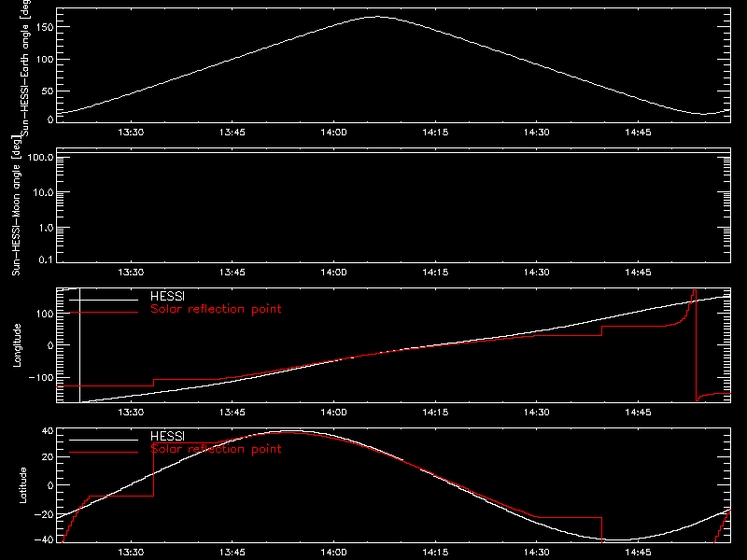The width and height of the screenshot is (747, 560).
Task: Click white vertical wrap line in Longitude plot
Action: (x=79, y=345)
